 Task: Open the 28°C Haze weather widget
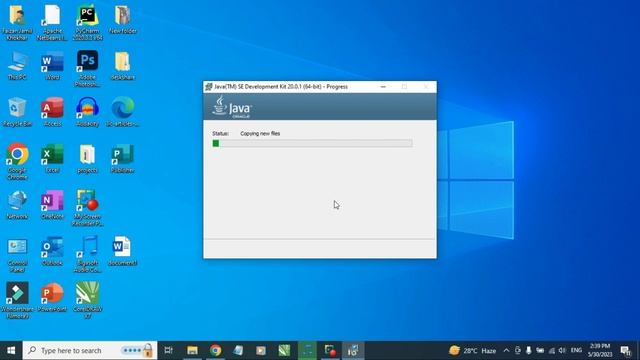click(x=472, y=351)
